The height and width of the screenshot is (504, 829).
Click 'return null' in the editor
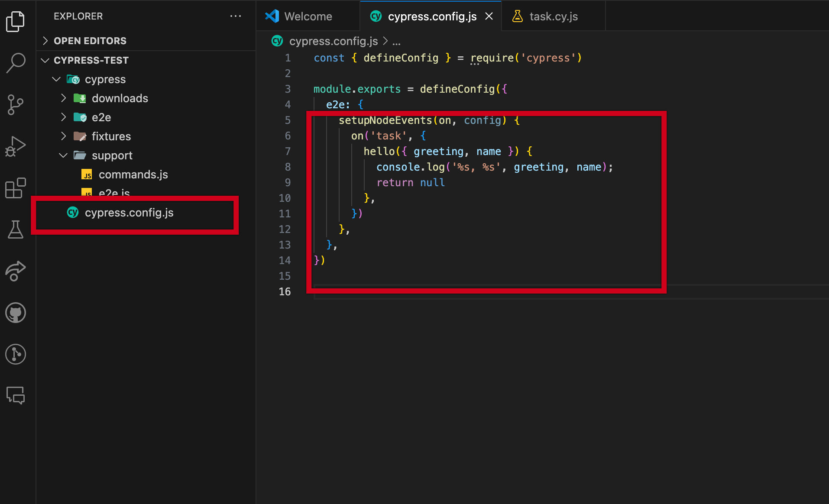pos(411,182)
